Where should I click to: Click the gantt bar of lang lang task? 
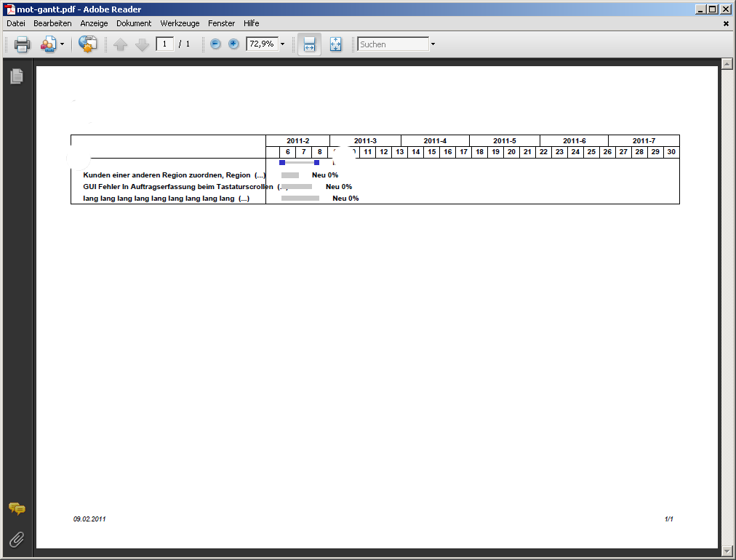point(300,199)
